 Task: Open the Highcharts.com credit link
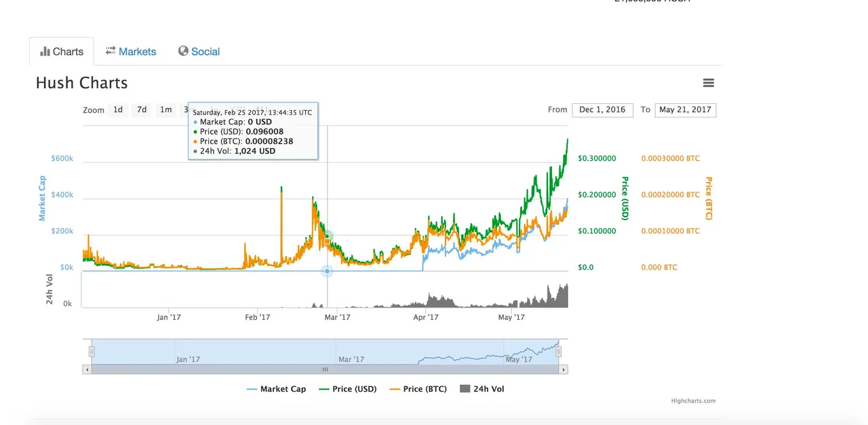[x=693, y=401]
